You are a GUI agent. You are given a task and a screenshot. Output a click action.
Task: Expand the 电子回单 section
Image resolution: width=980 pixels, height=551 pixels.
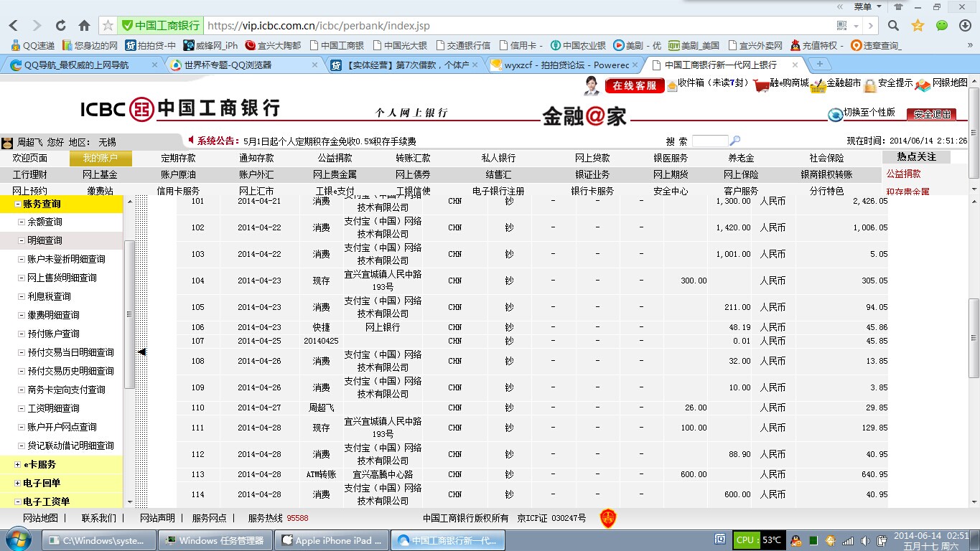coord(18,484)
